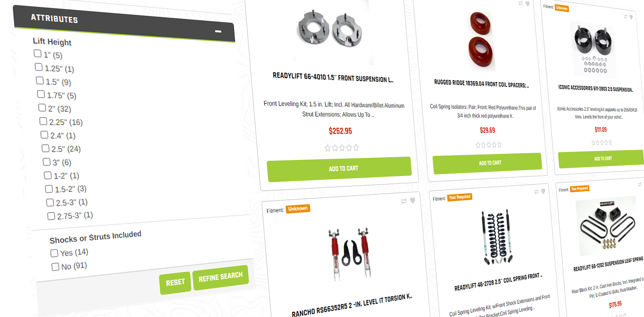The image size is (644, 317).
Task: Compare icon on Iconic Accessories 611-2803 card
Action: 626,16
